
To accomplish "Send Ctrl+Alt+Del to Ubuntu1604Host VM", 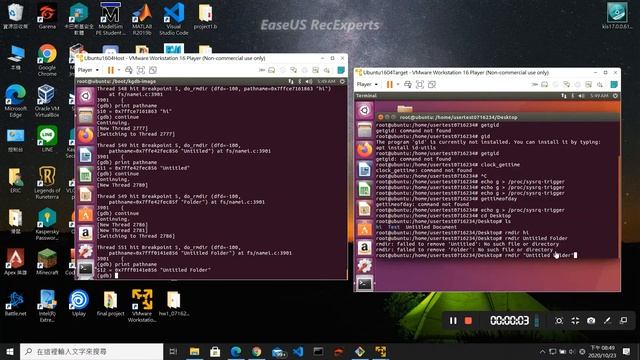I will pos(129,70).
